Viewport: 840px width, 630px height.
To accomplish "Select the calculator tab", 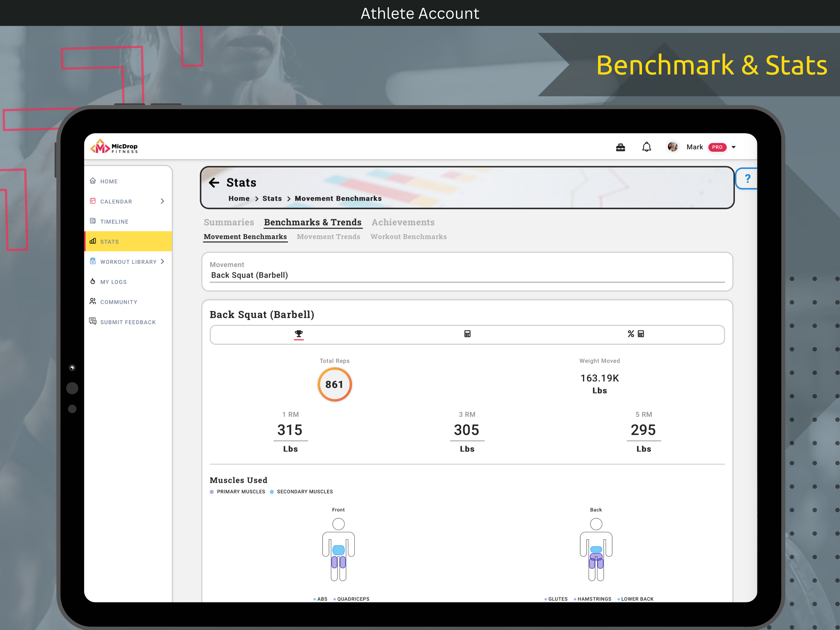I will [x=467, y=334].
